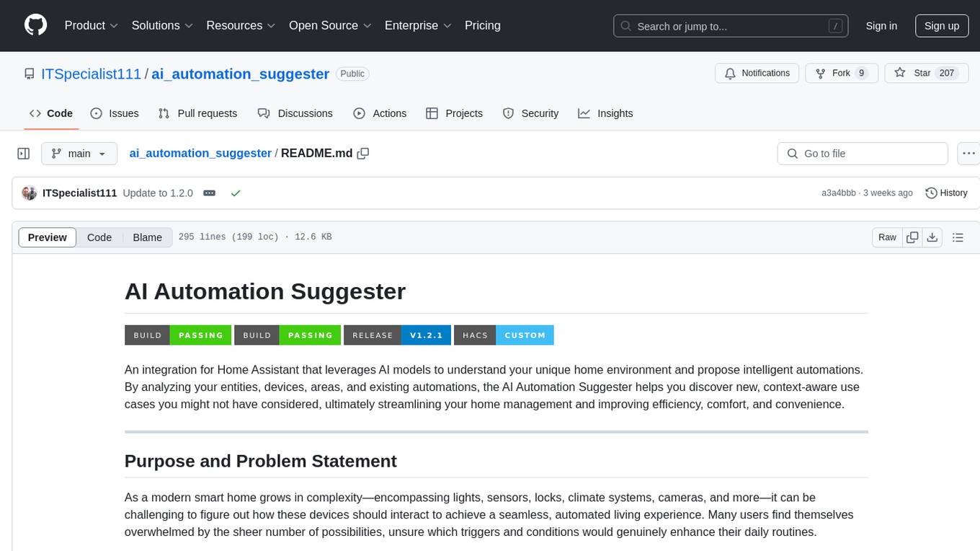Download the raw file
The image size is (980, 551).
coord(932,237)
